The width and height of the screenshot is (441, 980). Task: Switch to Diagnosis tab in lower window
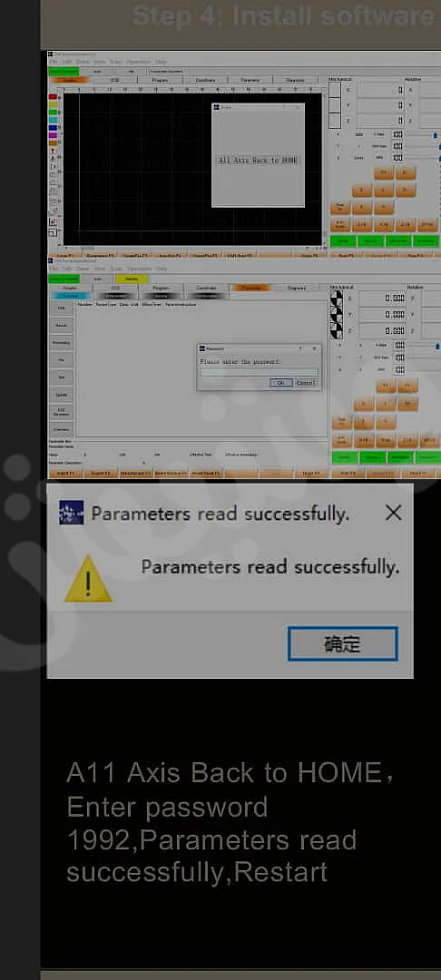pos(297,289)
